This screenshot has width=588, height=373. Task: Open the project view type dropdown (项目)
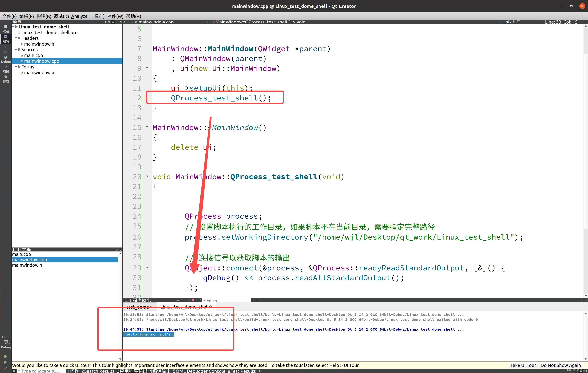[x=59, y=22]
